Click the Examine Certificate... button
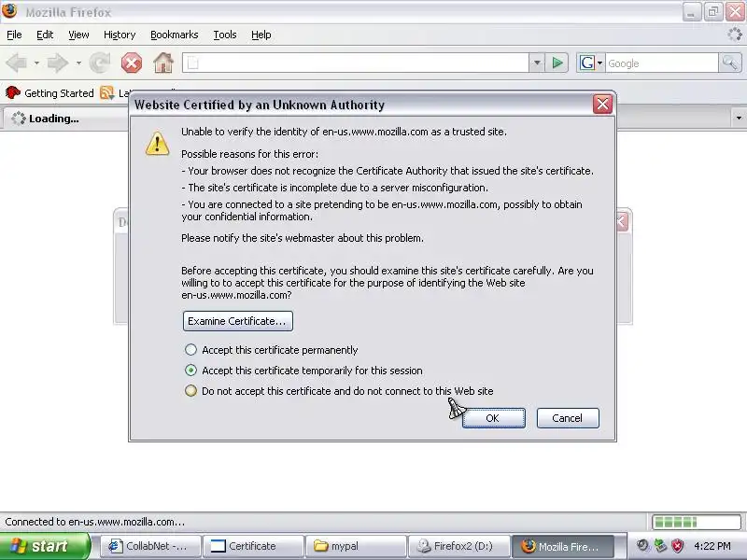The height and width of the screenshot is (560, 747). [238, 321]
